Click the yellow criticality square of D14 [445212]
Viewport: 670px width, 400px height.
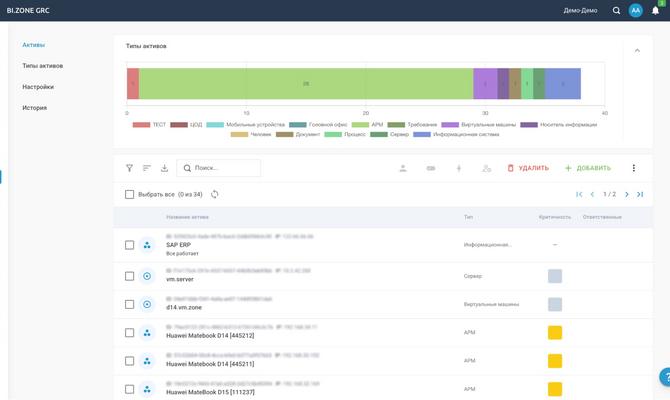[x=555, y=332]
